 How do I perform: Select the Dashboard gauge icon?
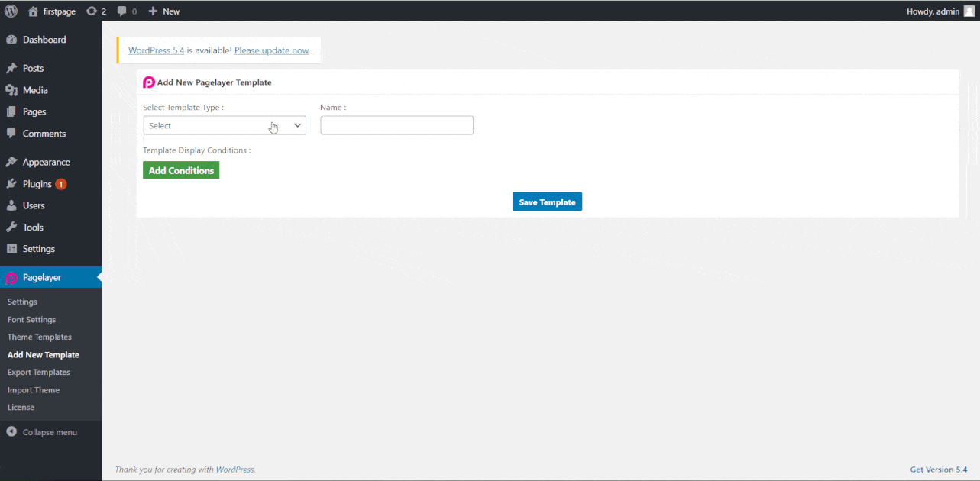pyautogui.click(x=11, y=39)
